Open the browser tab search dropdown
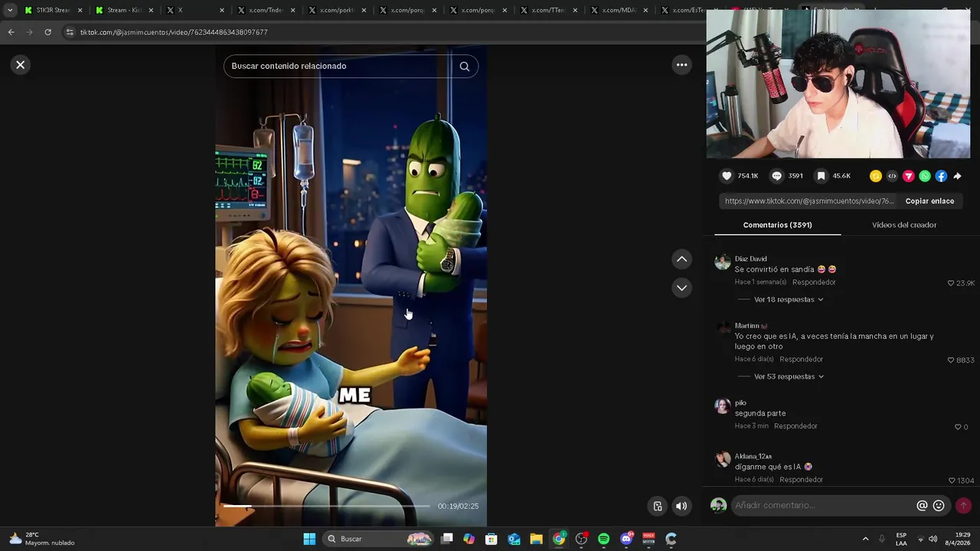 coord(10,10)
